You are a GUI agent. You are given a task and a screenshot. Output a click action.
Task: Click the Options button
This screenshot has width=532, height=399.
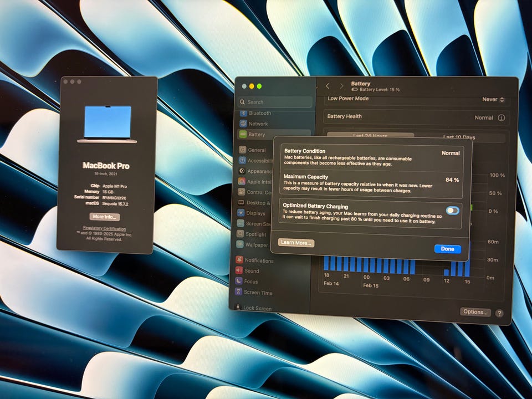[475, 312]
